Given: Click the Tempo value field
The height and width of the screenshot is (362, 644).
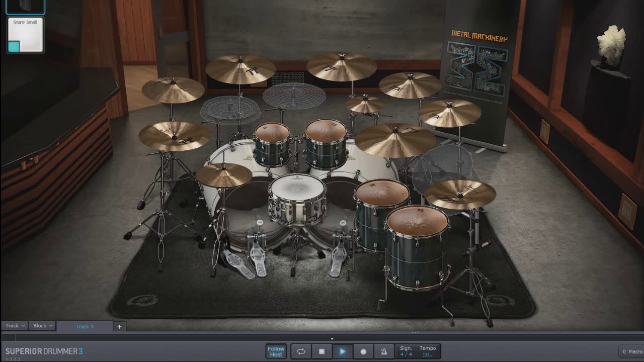Looking at the screenshot, I should point(428,354).
